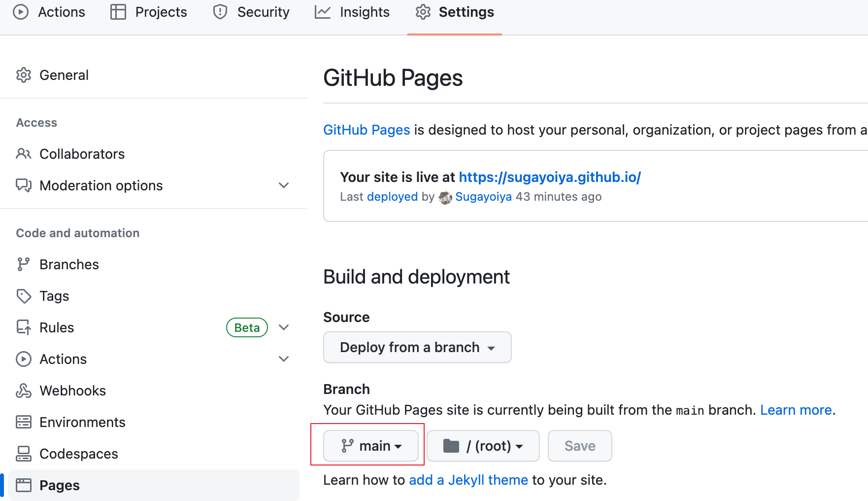Click the General gear icon in sidebar
Screen dimensions: 868x501
coord(24,75)
